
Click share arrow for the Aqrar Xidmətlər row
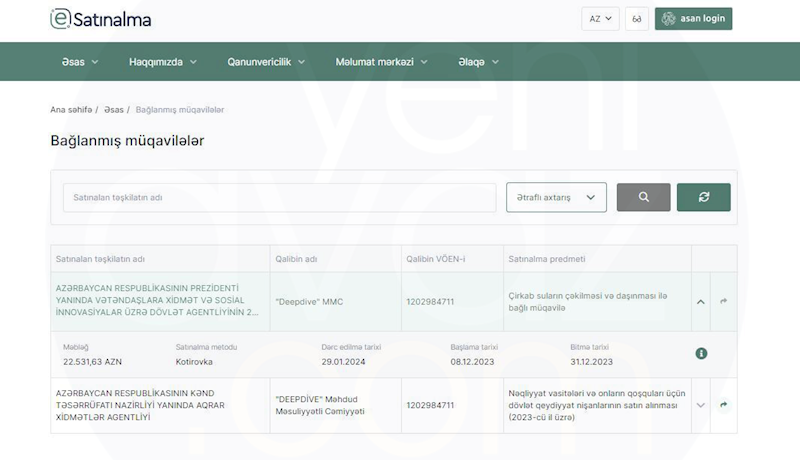(723, 405)
